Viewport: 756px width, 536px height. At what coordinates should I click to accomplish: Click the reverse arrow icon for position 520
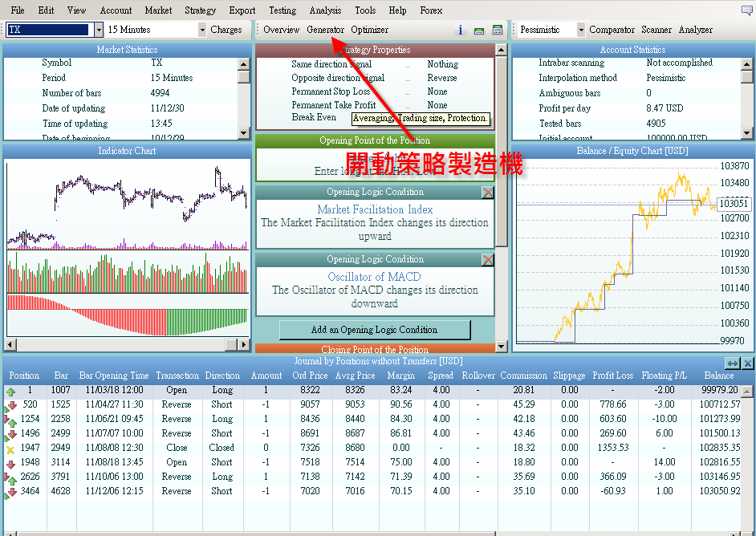click(x=10, y=406)
